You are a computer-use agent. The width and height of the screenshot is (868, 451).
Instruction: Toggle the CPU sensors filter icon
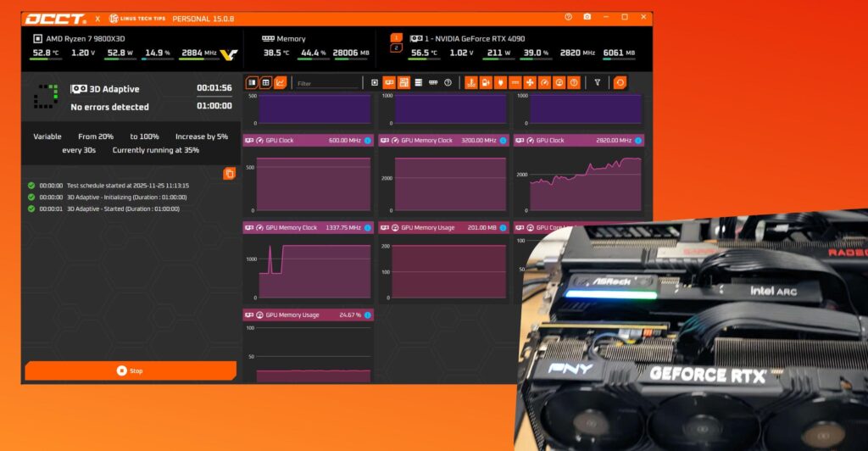coord(375,83)
